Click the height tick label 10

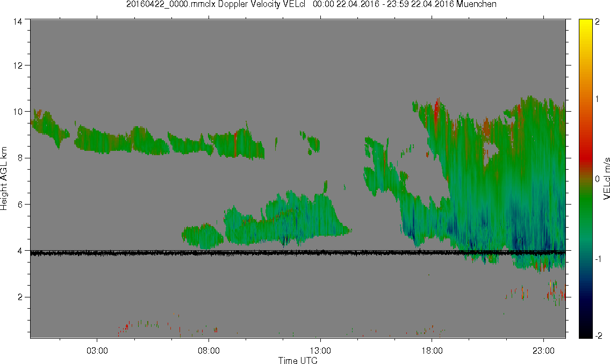18,112
